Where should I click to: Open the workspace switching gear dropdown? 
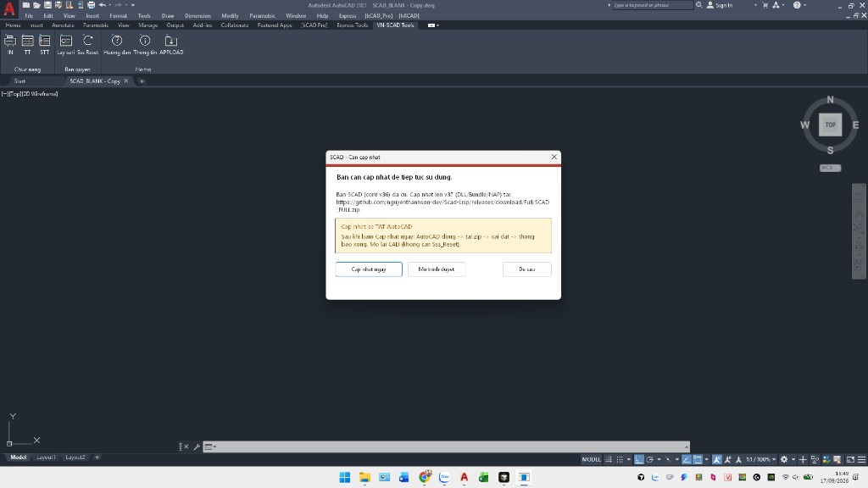pos(793,459)
